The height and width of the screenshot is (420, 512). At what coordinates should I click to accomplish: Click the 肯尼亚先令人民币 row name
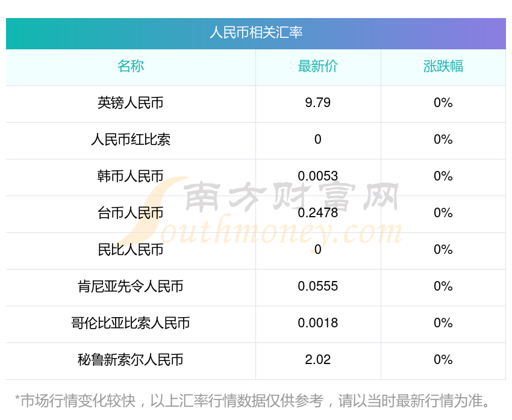[x=131, y=286]
